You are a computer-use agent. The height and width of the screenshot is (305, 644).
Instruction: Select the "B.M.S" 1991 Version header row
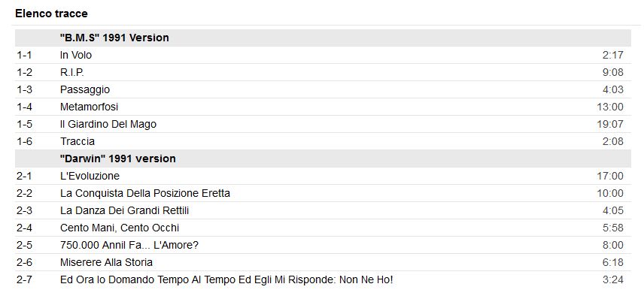pyautogui.click(x=114, y=38)
